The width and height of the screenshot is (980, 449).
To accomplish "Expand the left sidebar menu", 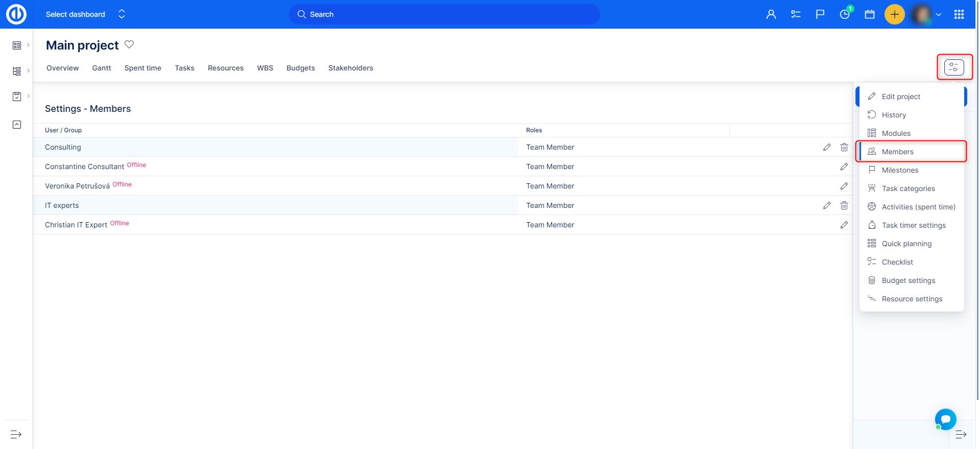I will pos(16,434).
